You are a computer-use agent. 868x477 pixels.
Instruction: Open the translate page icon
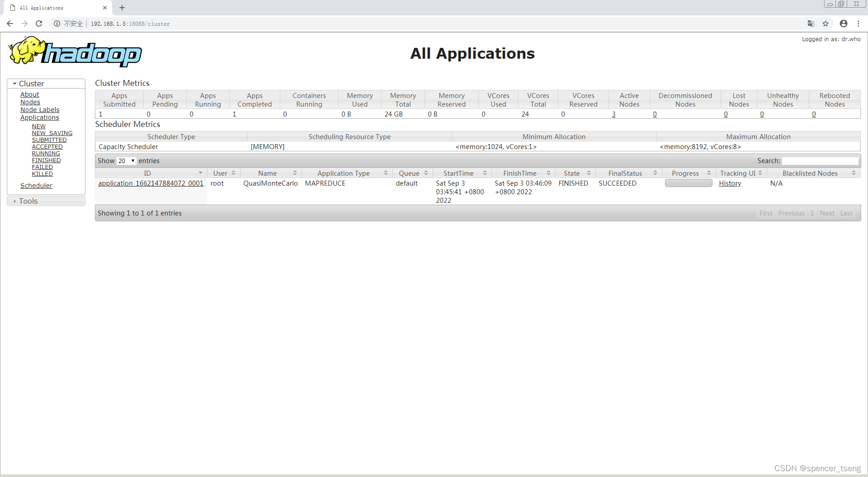(x=811, y=23)
